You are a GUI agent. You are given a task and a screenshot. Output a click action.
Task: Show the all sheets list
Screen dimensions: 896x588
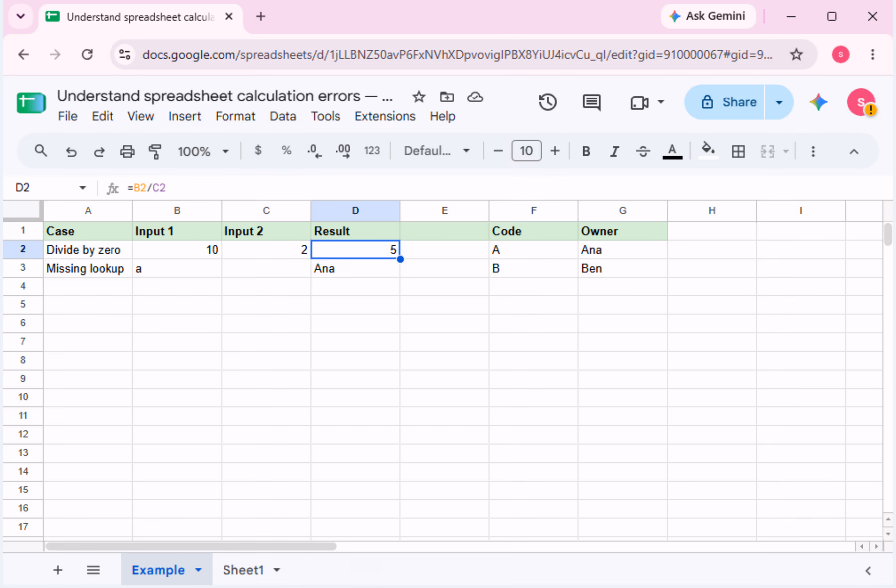pos(93,570)
